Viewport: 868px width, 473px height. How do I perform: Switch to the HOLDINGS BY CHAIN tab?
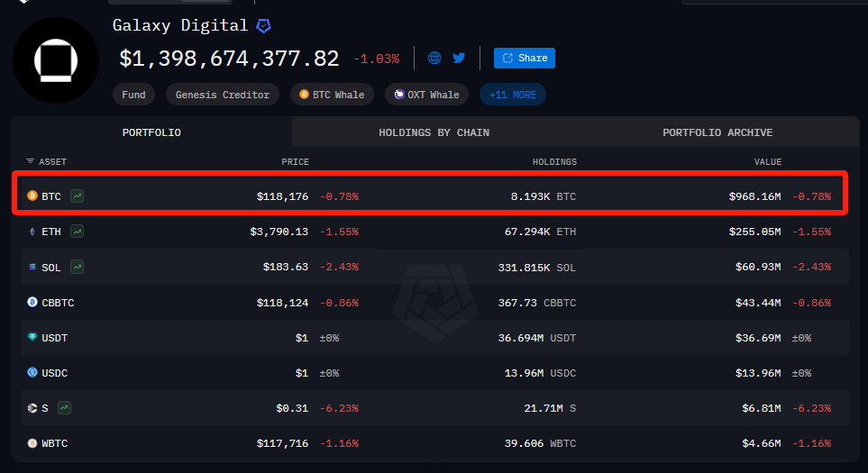(x=434, y=132)
